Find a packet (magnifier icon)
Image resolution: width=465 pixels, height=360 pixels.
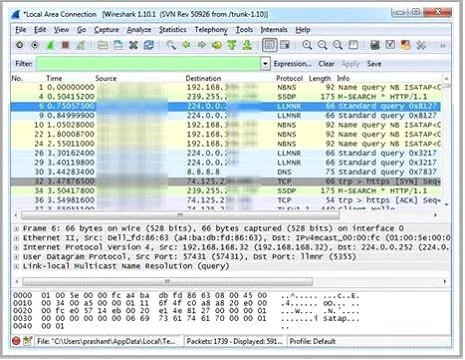[171, 45]
